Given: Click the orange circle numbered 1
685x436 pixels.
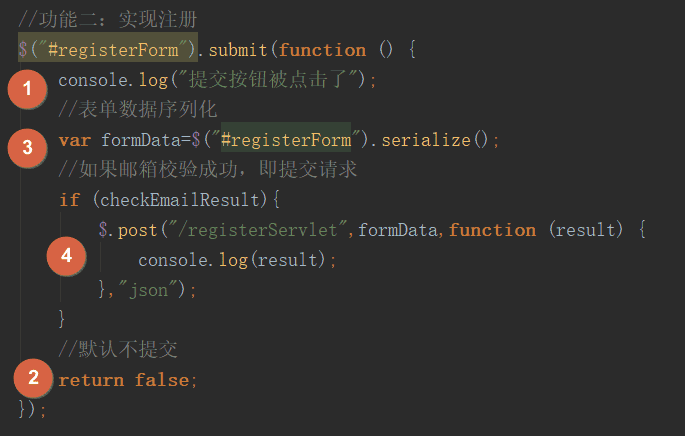Looking at the screenshot, I should pyautogui.click(x=27, y=89).
